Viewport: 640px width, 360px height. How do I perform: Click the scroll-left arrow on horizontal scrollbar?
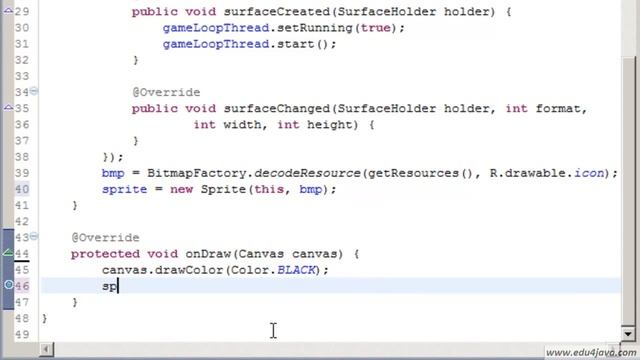point(46,349)
